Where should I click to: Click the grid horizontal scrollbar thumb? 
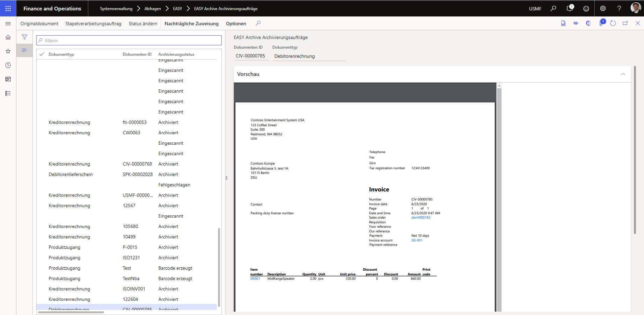click(71, 312)
